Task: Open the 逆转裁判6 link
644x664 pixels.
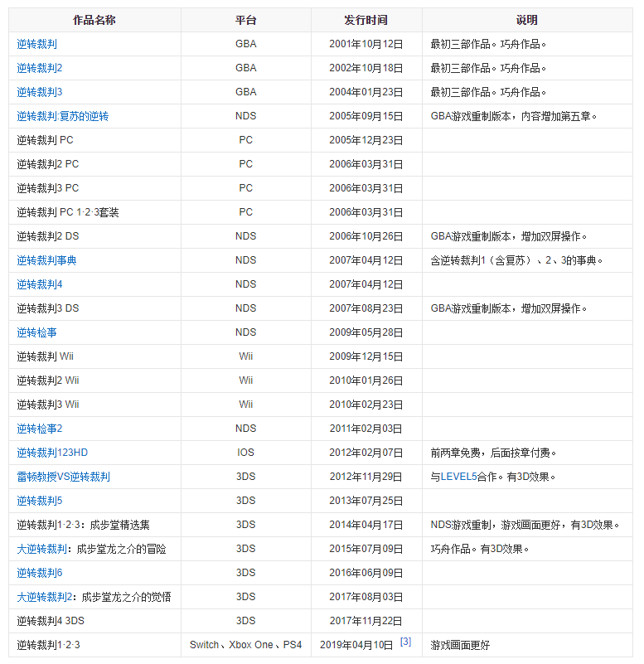Action: point(40,573)
